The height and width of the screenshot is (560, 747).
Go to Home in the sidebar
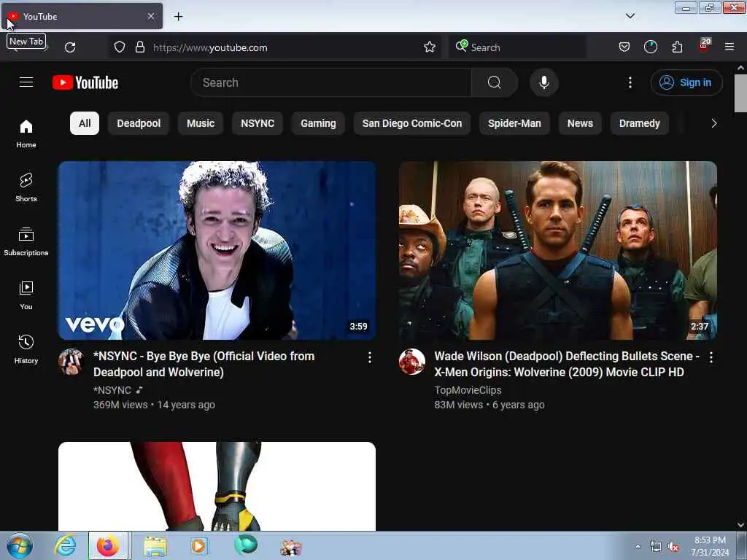26,133
